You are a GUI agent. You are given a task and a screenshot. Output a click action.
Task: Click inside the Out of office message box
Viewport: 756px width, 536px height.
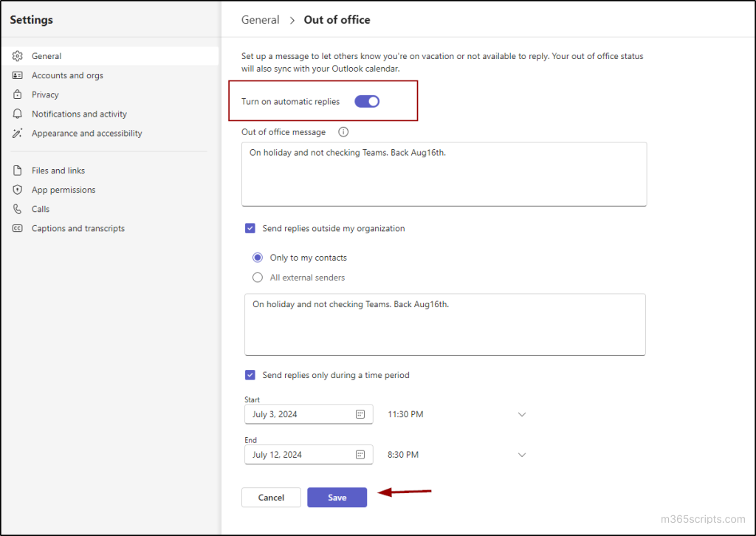(443, 173)
